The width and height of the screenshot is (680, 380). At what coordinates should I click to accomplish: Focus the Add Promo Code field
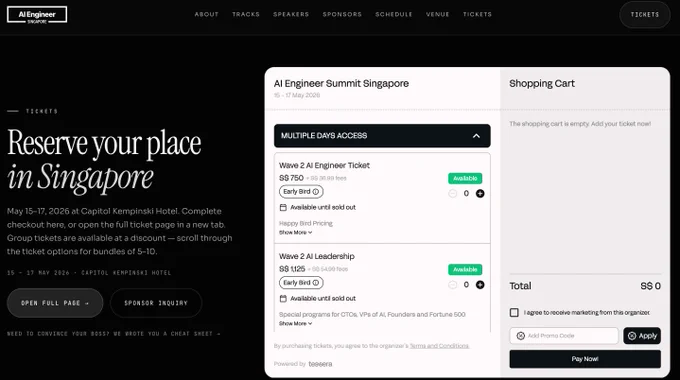[x=564, y=336]
